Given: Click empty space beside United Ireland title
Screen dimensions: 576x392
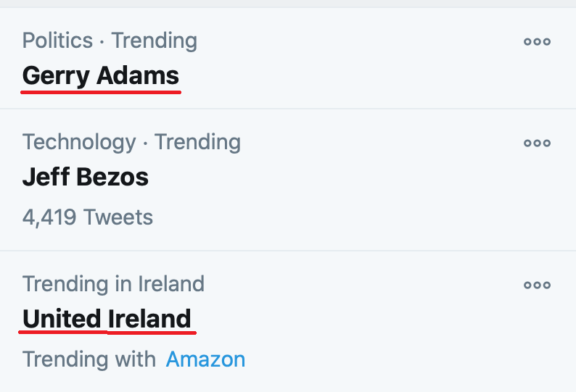Looking at the screenshot, I should pos(349,319).
